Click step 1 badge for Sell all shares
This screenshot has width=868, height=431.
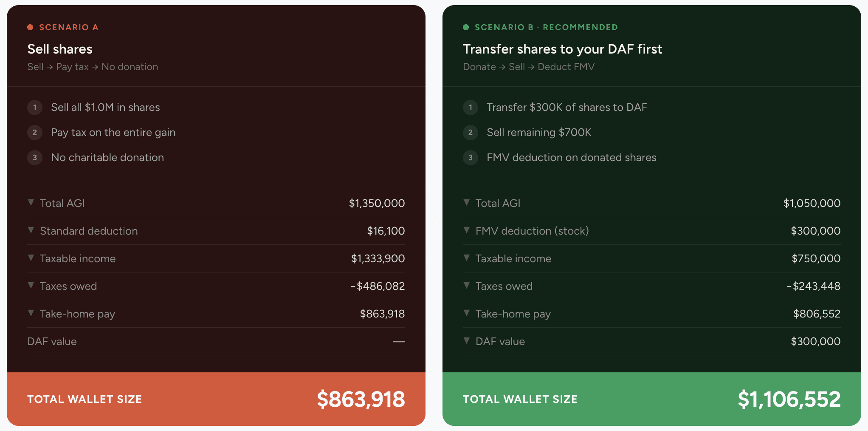click(x=35, y=108)
